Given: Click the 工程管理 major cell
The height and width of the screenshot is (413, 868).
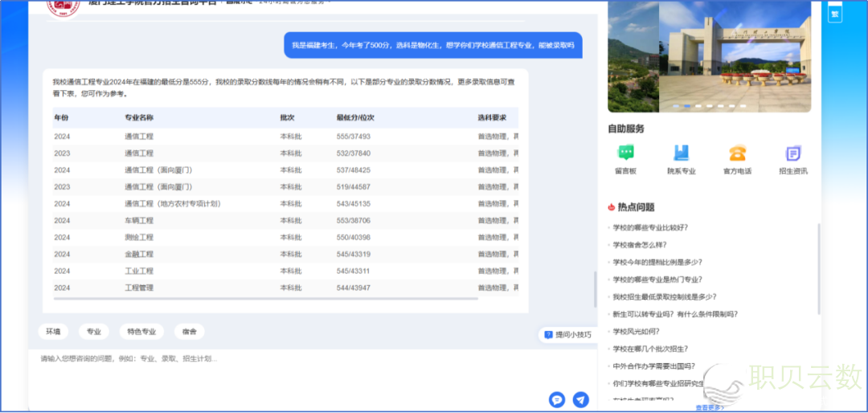Looking at the screenshot, I should (139, 288).
